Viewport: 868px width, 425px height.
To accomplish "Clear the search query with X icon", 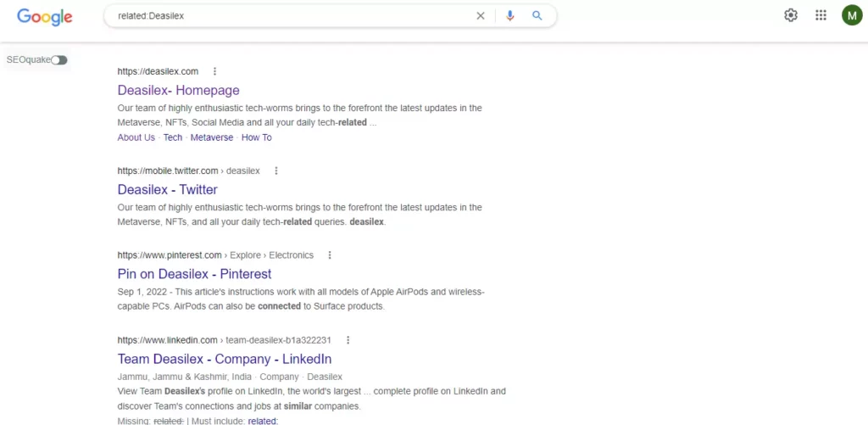I will click(x=481, y=16).
